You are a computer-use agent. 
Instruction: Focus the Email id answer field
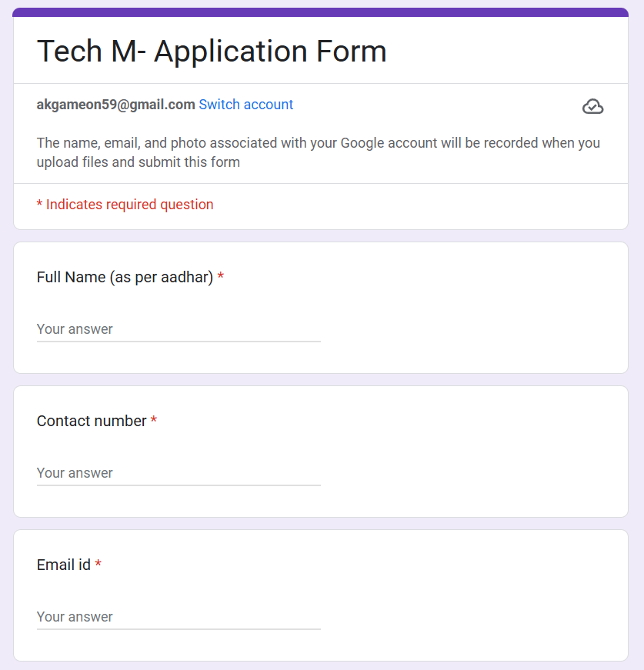coord(179,617)
